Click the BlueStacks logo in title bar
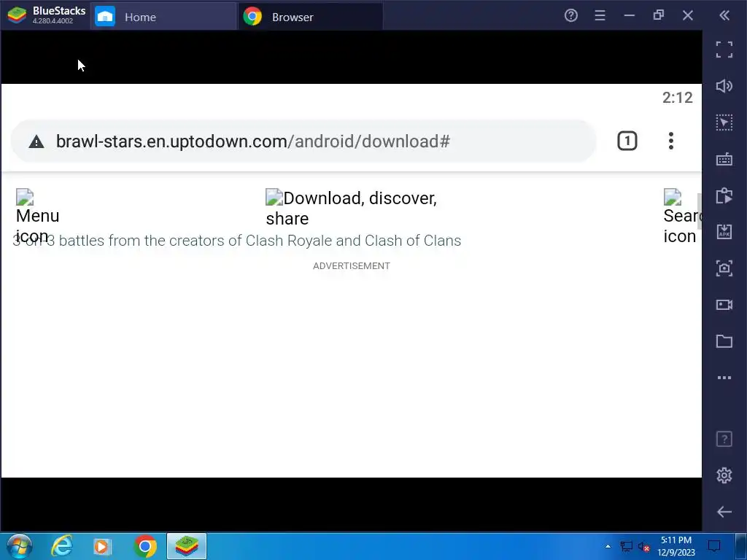 point(18,16)
